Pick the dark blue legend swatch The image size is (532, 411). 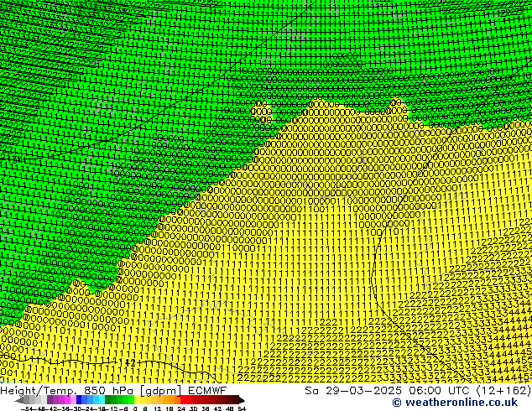[x=79, y=399]
